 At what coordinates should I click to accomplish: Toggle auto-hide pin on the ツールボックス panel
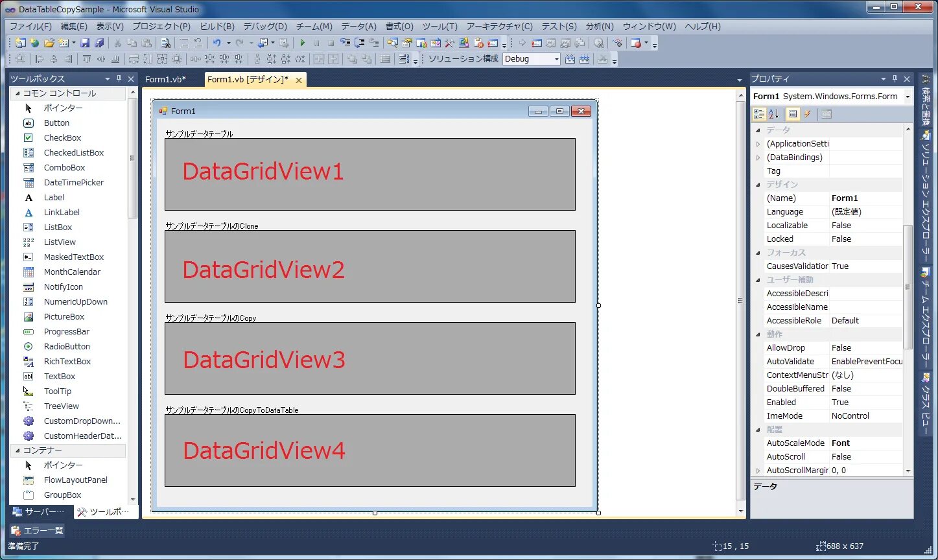pos(119,78)
